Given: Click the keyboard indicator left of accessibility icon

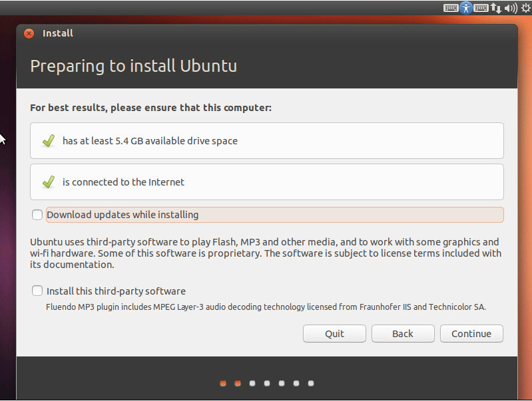Looking at the screenshot, I should point(451,8).
